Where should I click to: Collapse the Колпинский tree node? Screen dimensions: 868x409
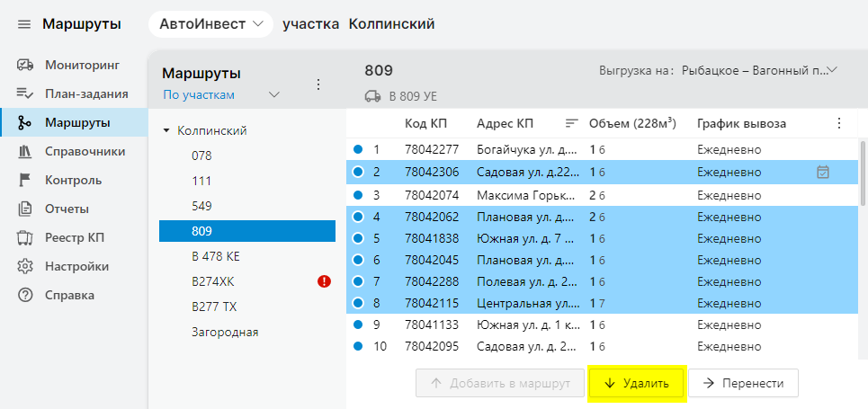point(166,131)
